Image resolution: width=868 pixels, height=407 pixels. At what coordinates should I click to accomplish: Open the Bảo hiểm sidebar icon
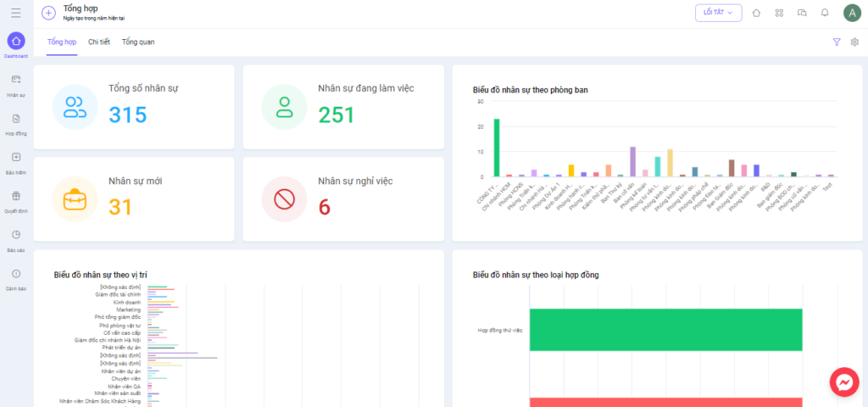(16, 157)
